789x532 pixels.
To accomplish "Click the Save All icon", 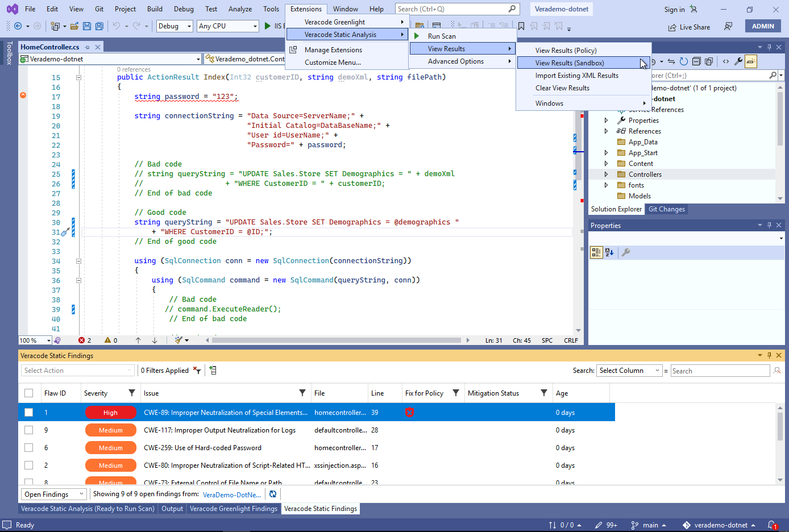I will click(99, 26).
